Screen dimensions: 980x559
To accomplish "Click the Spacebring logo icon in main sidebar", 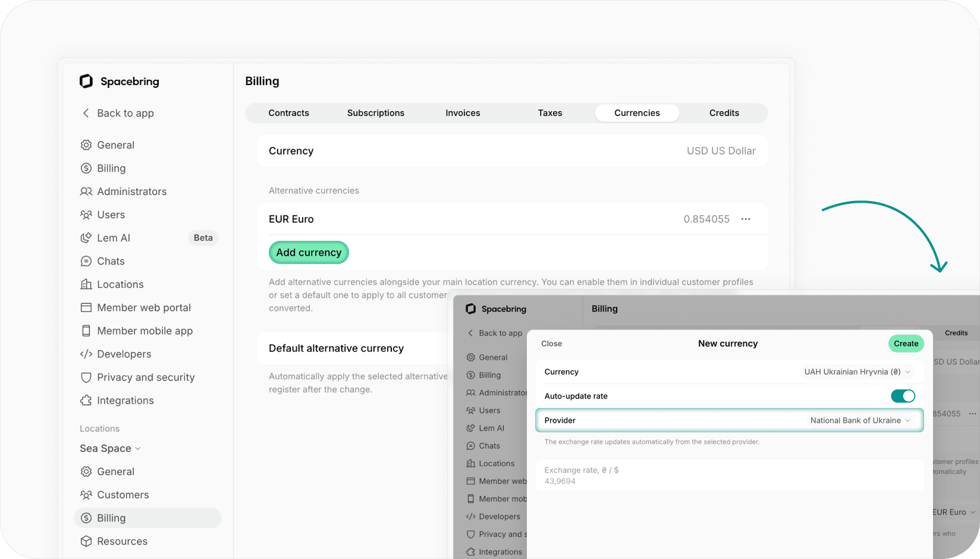I will (x=86, y=81).
